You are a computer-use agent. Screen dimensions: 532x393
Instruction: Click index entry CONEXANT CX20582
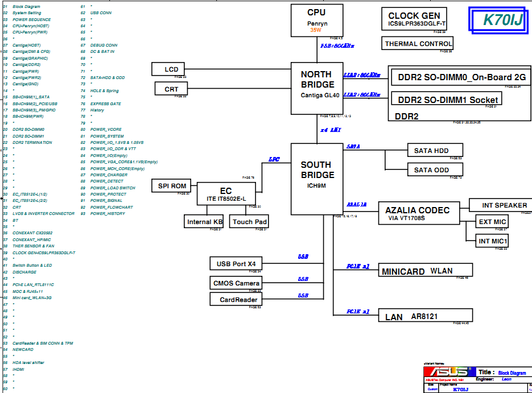[x=32, y=233]
